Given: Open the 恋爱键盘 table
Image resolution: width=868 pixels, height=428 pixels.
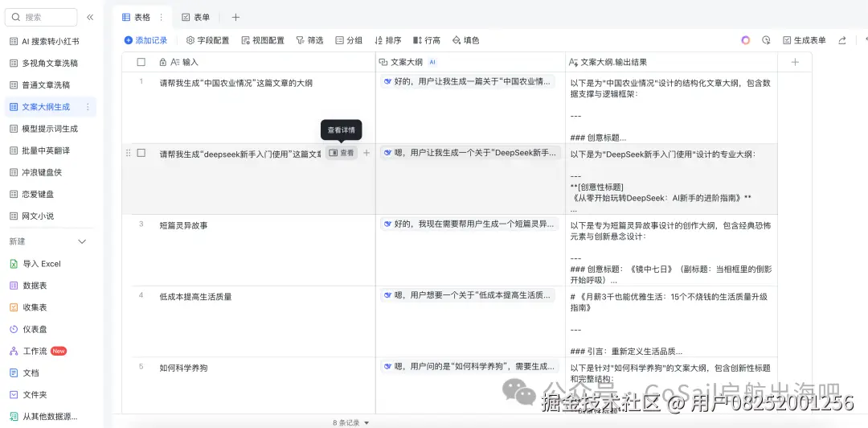Looking at the screenshot, I should tap(51, 194).
